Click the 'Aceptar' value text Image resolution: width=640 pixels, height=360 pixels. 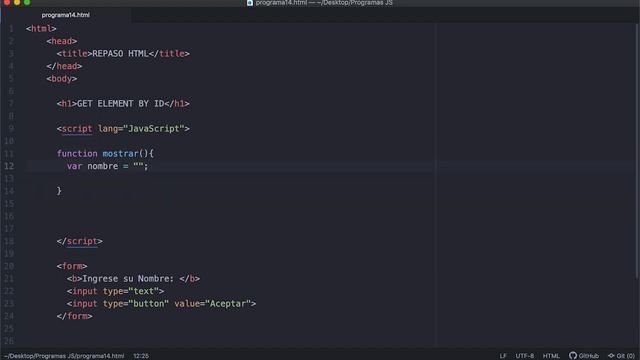[x=228, y=304]
